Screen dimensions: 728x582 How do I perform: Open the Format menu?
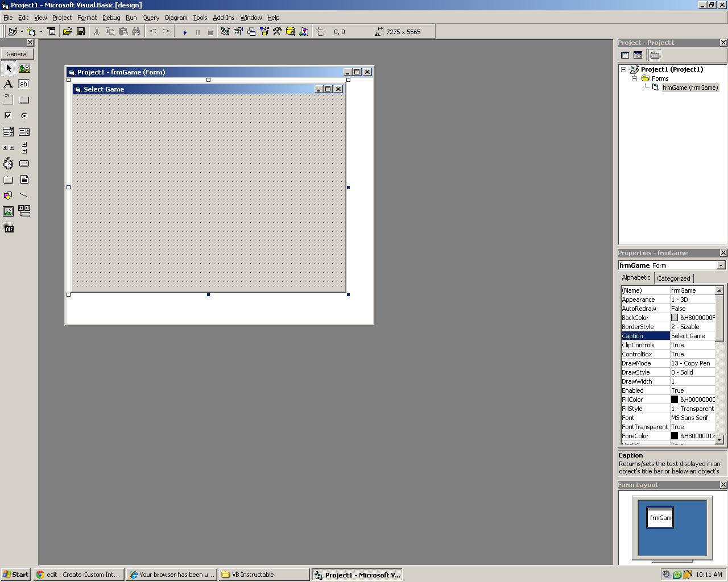point(87,18)
